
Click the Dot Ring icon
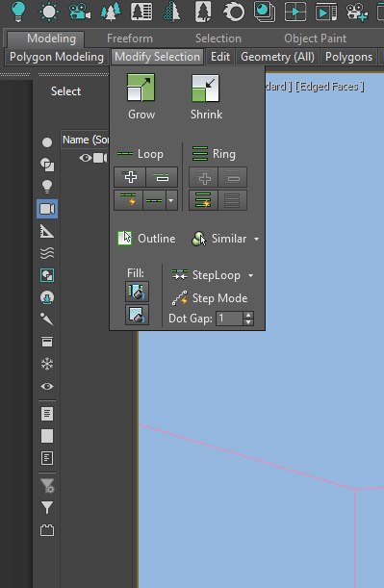[x=232, y=200]
